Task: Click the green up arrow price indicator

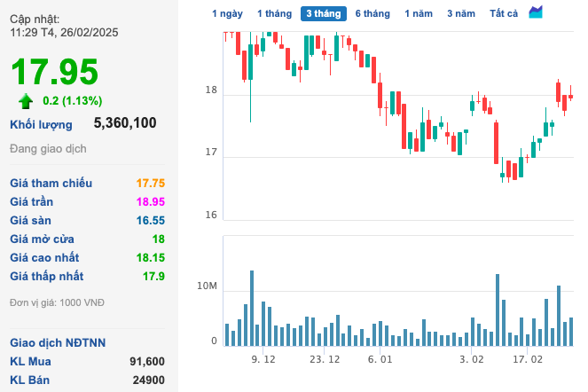Action: (x=26, y=100)
